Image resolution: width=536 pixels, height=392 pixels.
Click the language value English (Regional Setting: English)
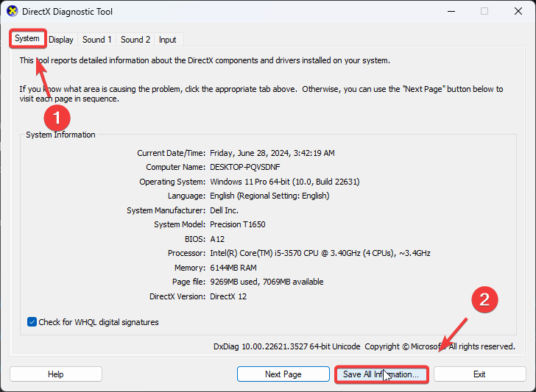[269, 196]
